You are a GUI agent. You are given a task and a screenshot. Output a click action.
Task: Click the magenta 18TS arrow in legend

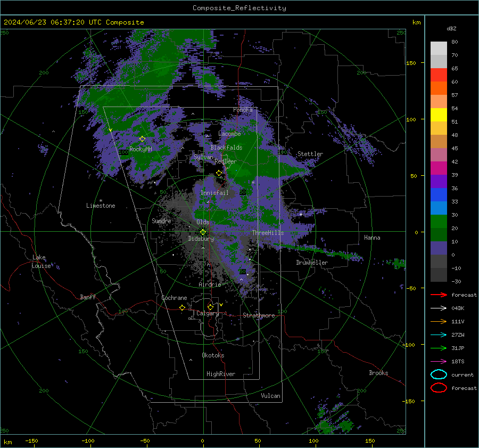point(439,361)
